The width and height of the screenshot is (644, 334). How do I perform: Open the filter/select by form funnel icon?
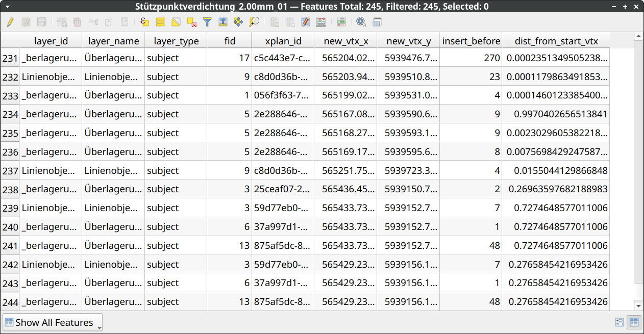click(x=207, y=22)
